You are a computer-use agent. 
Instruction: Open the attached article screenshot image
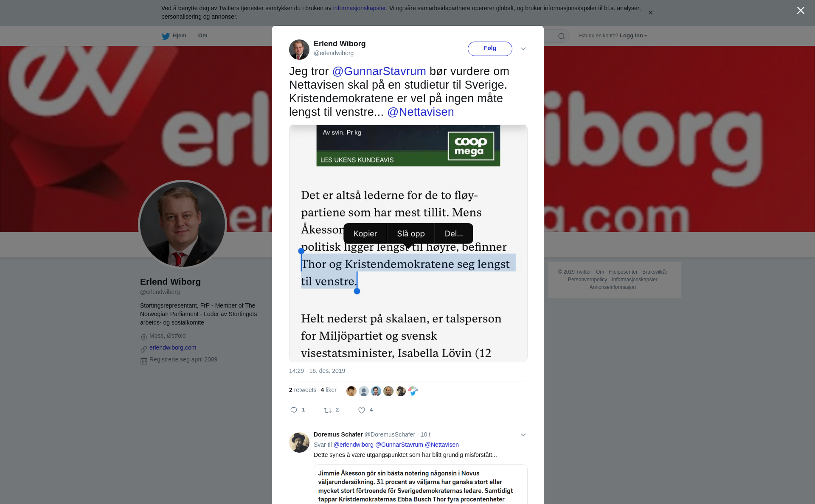[x=408, y=243]
